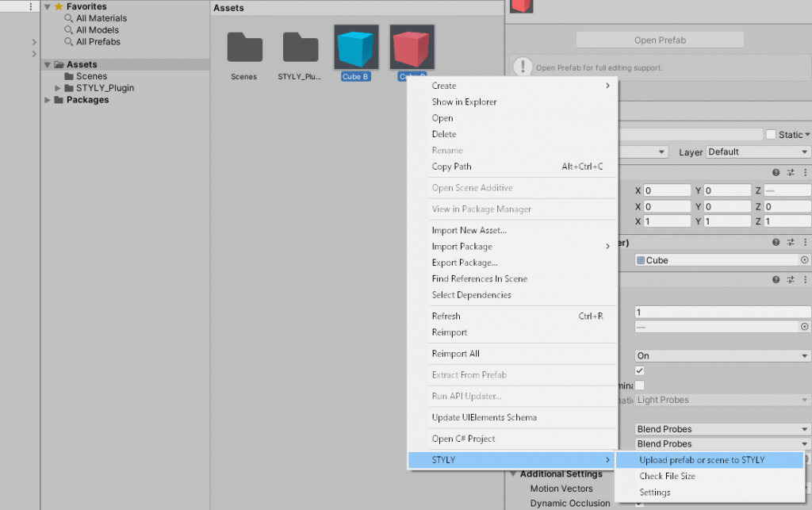This screenshot has height=510, width=812.
Task: Expand the Packages folder in the Project tree
Action: 48,100
